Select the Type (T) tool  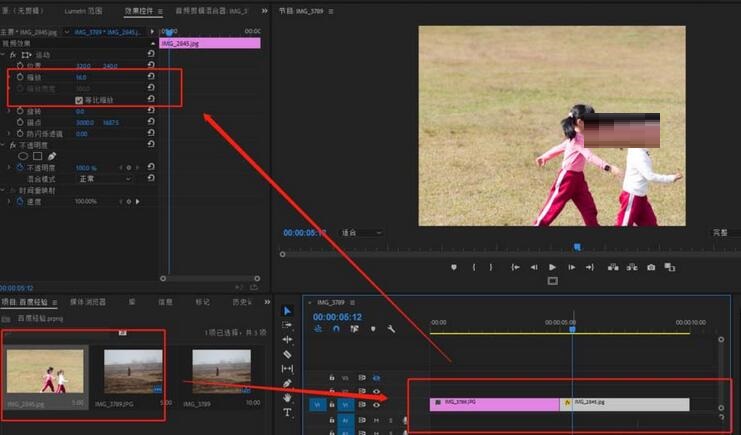pyautogui.click(x=288, y=412)
